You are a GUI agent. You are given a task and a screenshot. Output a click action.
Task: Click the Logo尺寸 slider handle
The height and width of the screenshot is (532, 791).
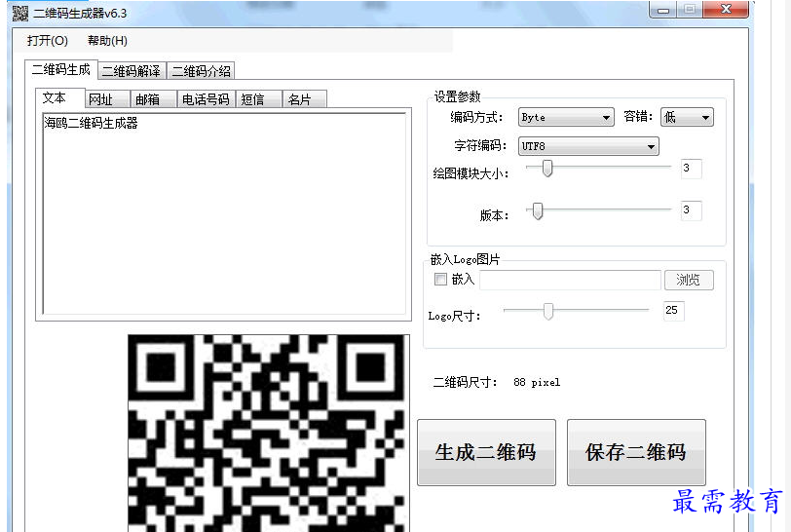[x=548, y=311]
